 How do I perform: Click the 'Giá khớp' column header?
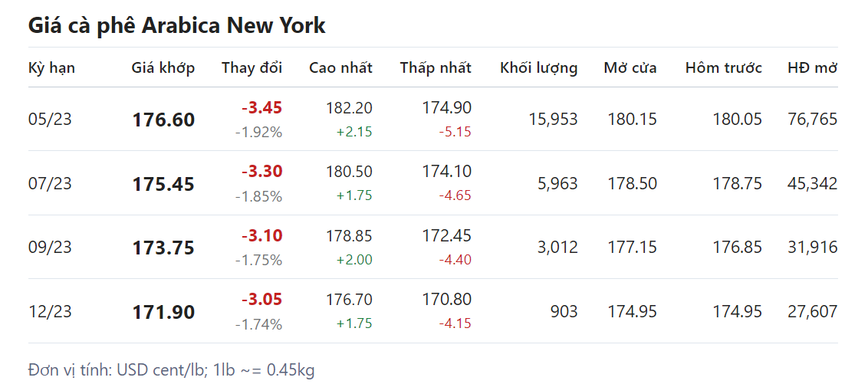163,67
